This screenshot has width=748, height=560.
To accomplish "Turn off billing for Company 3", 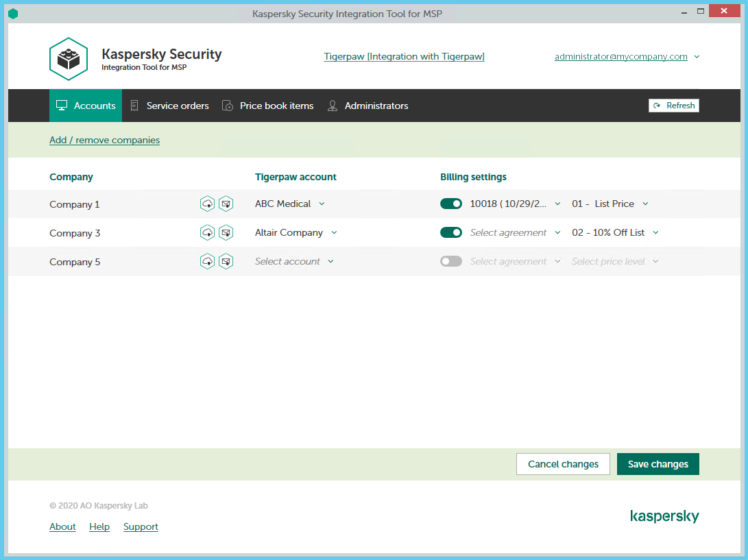I will pyautogui.click(x=451, y=232).
